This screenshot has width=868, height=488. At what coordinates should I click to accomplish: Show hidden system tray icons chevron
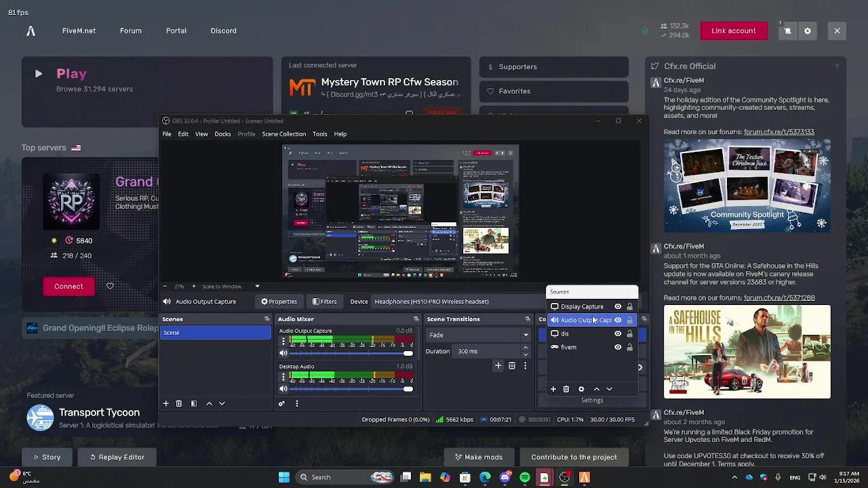tap(734, 477)
